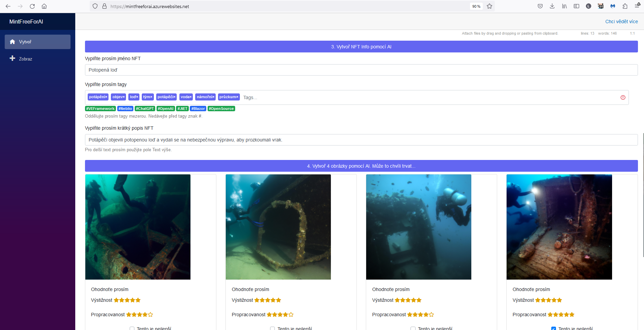
Task: Remove the voda tag
Action: (x=191, y=97)
